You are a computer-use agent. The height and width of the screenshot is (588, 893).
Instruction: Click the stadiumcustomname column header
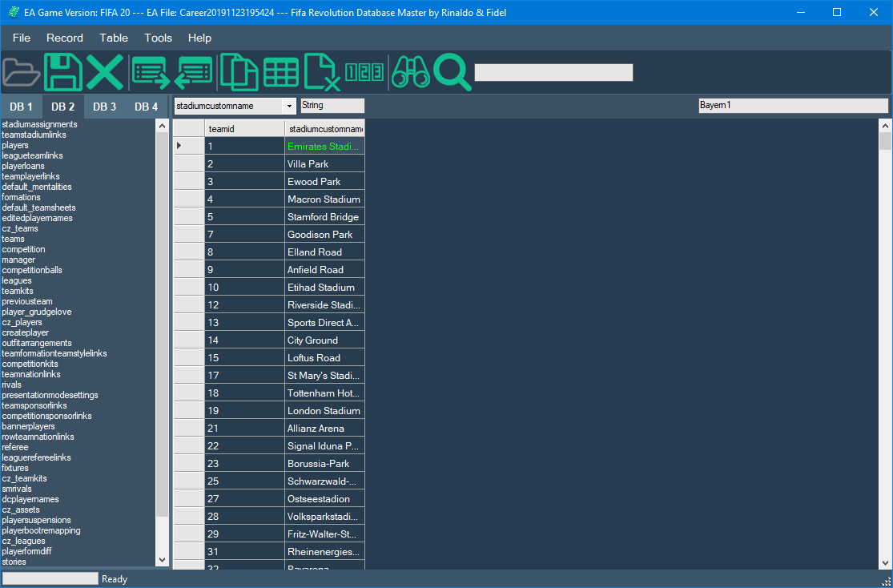coord(324,129)
